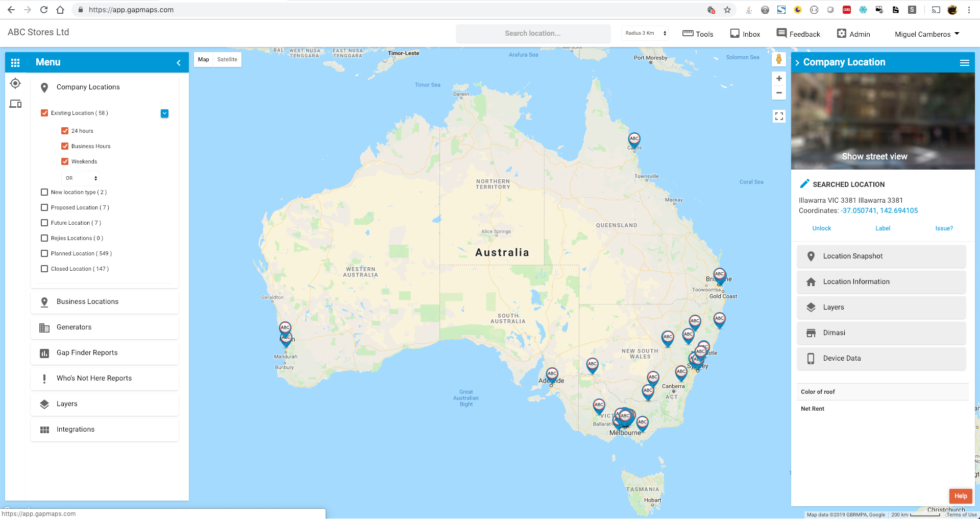Viewport: 980px width, 519px height.
Task: Open the Company Location hamburger menu
Action: tap(964, 63)
